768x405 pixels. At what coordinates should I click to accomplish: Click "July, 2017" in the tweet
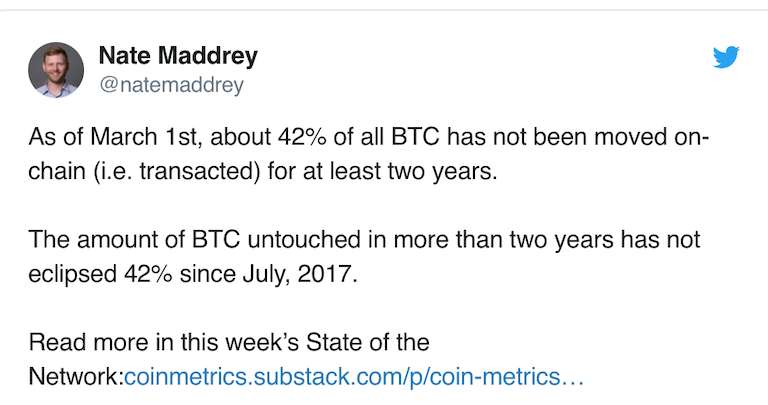300,274
